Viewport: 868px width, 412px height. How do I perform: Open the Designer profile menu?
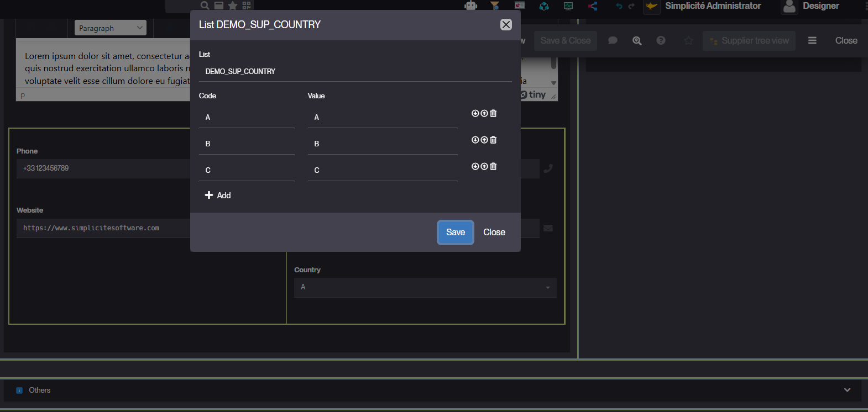(x=811, y=6)
